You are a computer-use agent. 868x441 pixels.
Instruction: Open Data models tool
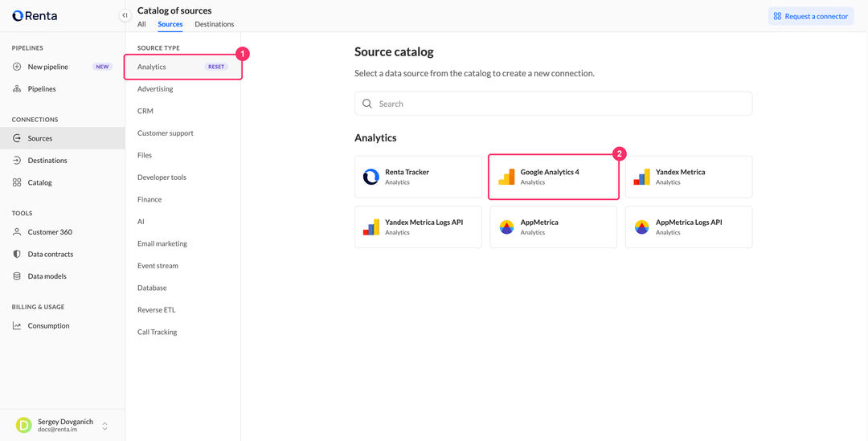click(x=63, y=276)
